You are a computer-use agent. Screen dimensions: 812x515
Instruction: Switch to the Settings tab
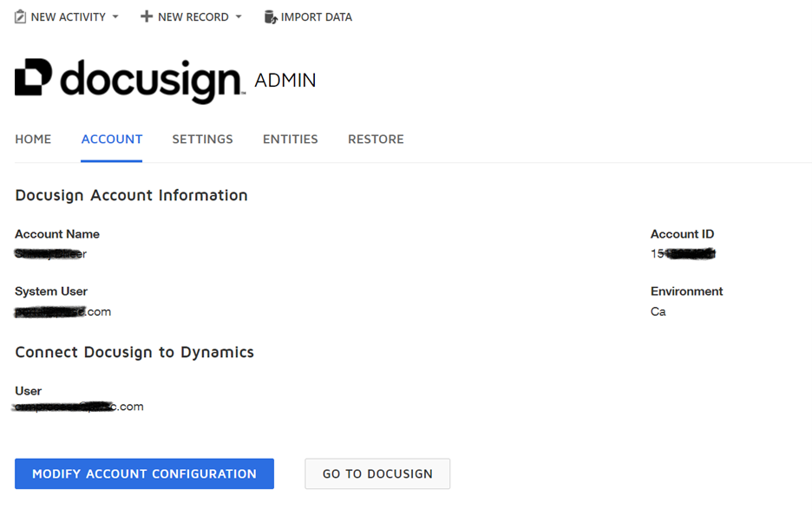202,139
